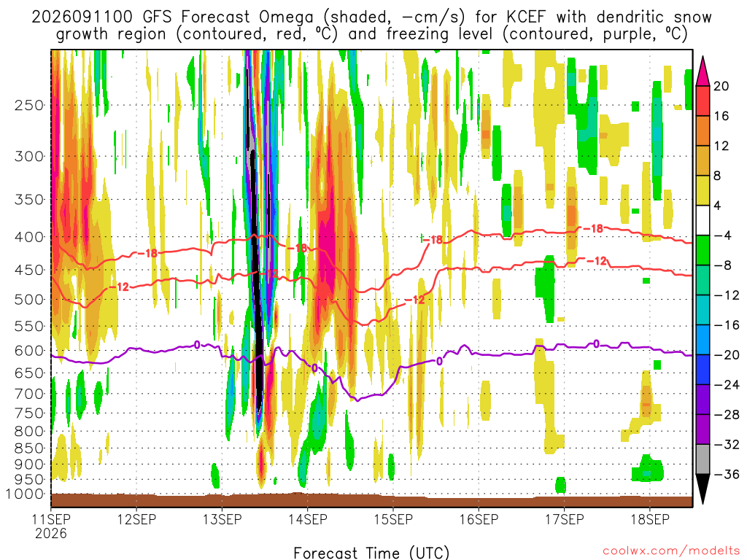The image size is (747, 560).
Task: Click the yellow colorbar segment between 4 and 8
Action: pos(703,190)
